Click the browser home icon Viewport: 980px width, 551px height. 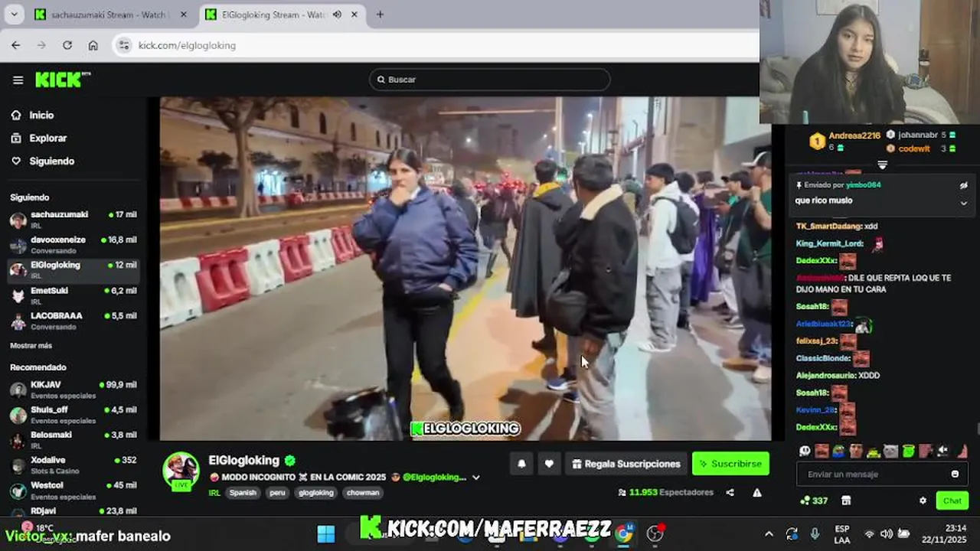point(93,45)
